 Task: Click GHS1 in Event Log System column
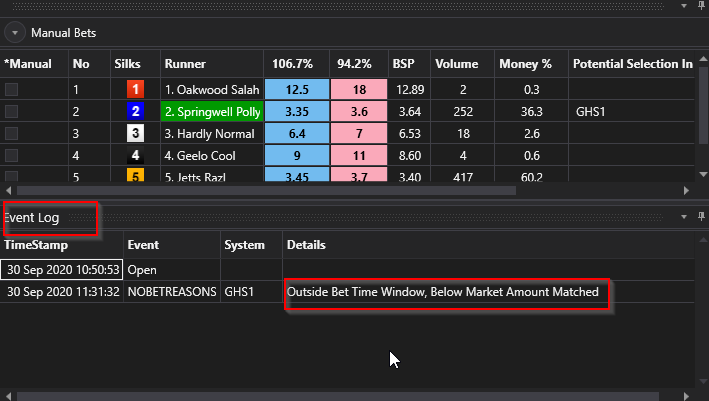pyautogui.click(x=239, y=292)
